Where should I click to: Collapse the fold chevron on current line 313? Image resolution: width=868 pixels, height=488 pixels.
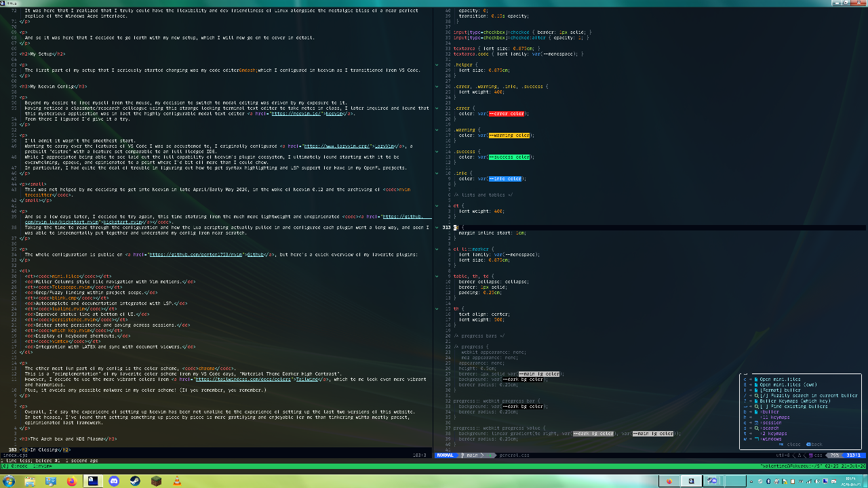coord(438,228)
